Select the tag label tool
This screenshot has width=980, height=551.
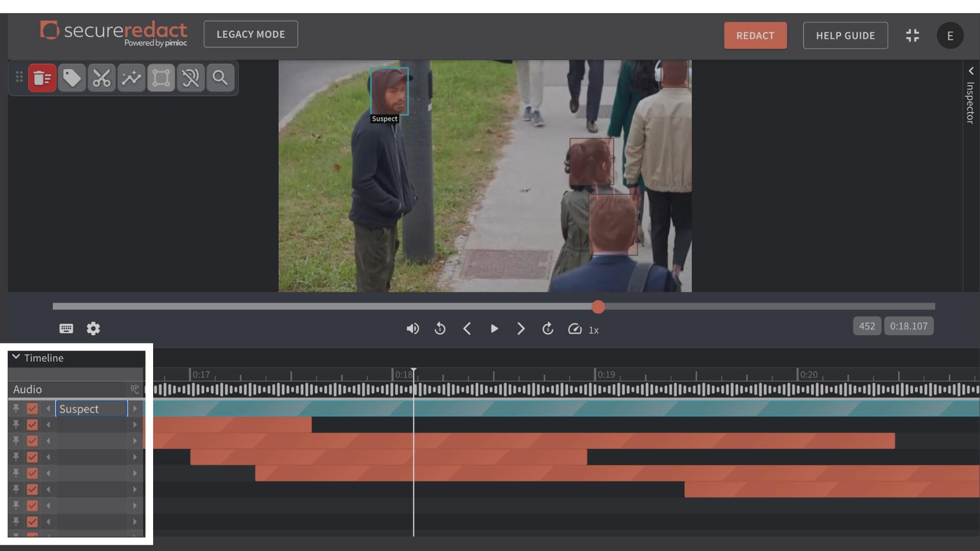point(71,78)
